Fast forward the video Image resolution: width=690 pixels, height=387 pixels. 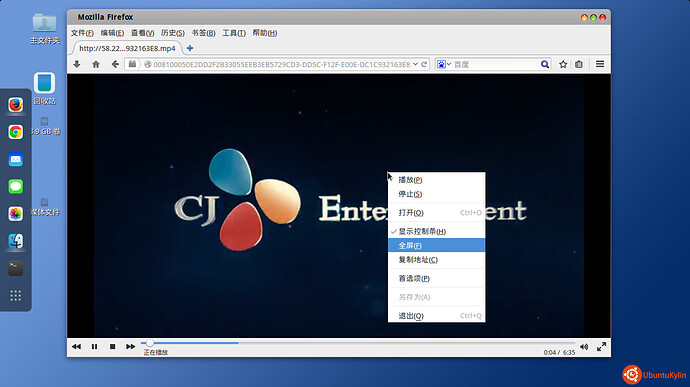click(x=131, y=346)
